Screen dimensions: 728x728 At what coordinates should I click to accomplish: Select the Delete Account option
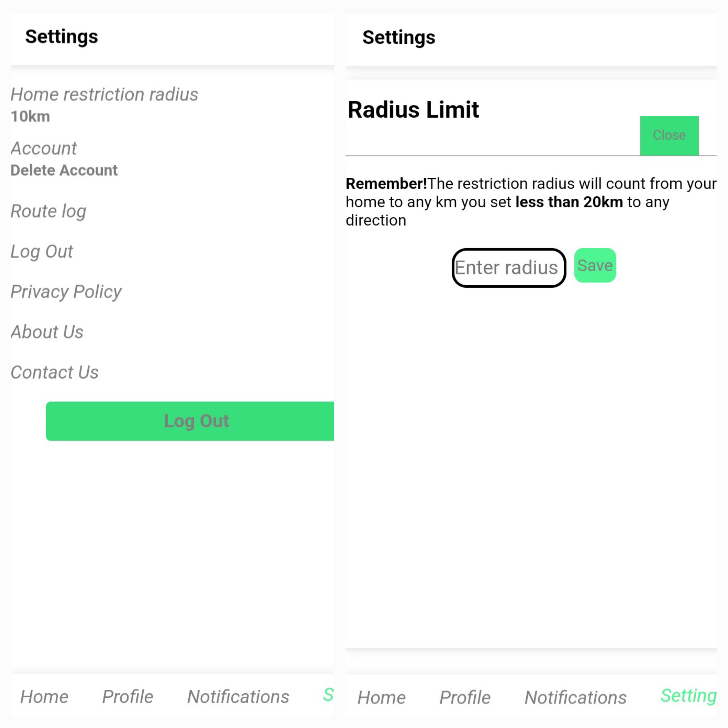point(64,170)
